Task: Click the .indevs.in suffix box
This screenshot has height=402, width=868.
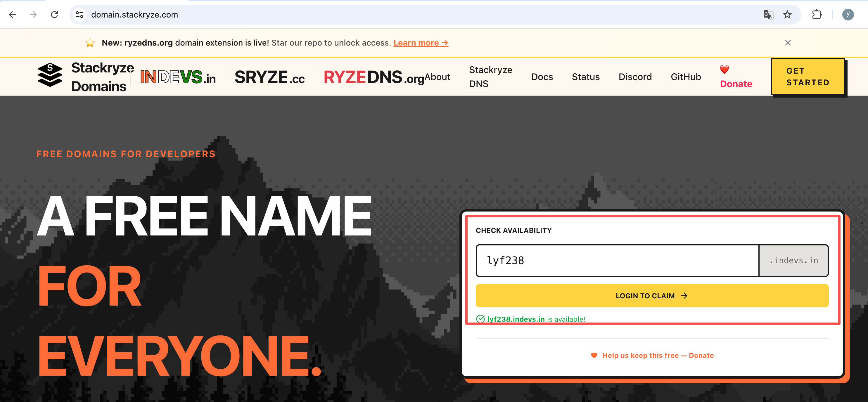Action: (793, 261)
